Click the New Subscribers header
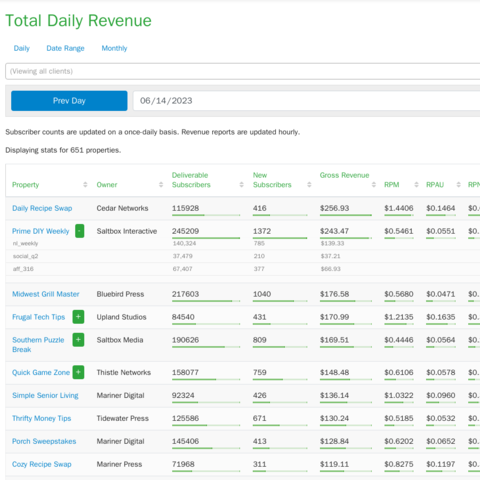 click(x=272, y=180)
